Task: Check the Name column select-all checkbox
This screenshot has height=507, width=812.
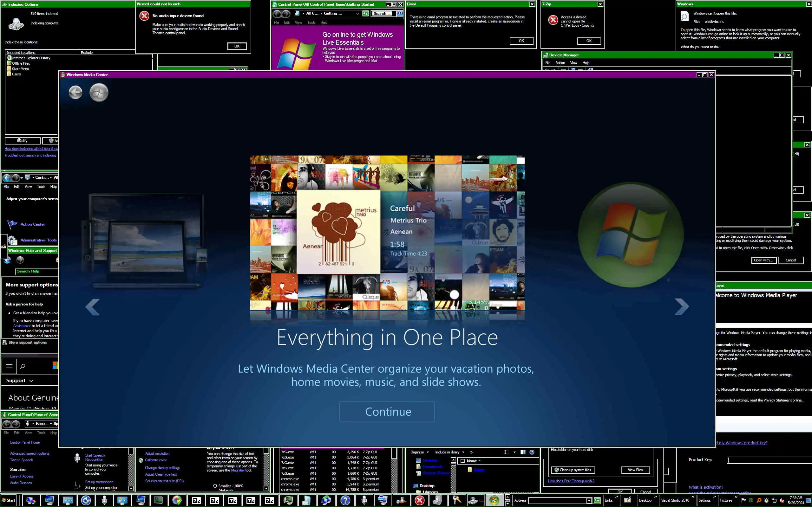Action: 463,461
